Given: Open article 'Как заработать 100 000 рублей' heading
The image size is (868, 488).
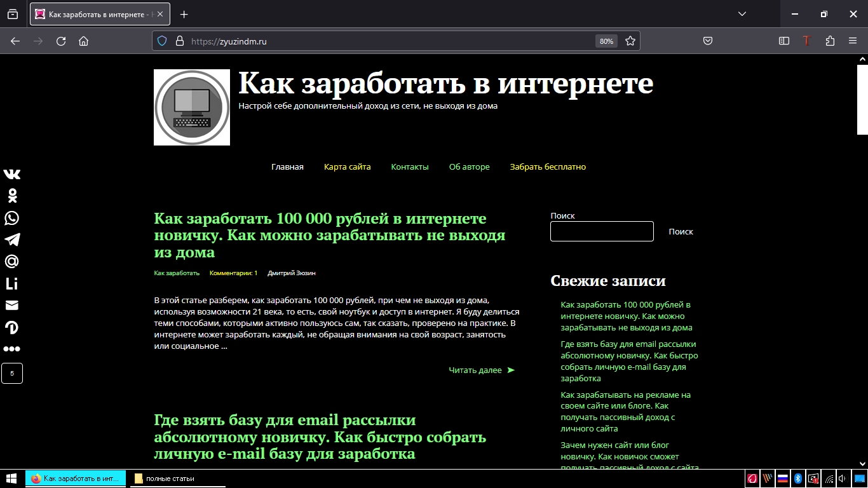Looking at the screenshot, I should tap(330, 235).
